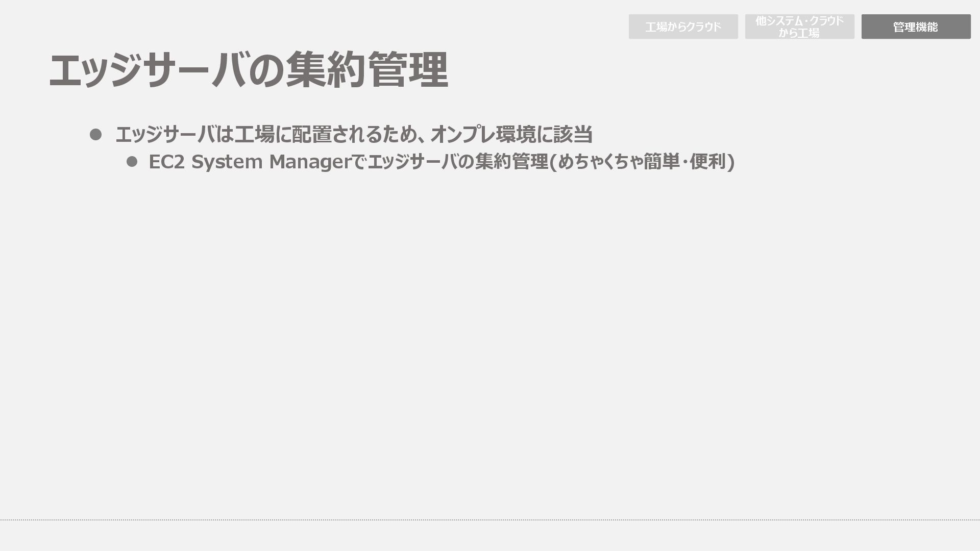Click the indented sub-bullet dot marker
Image resolution: width=980 pixels, height=551 pixels.
[132, 162]
